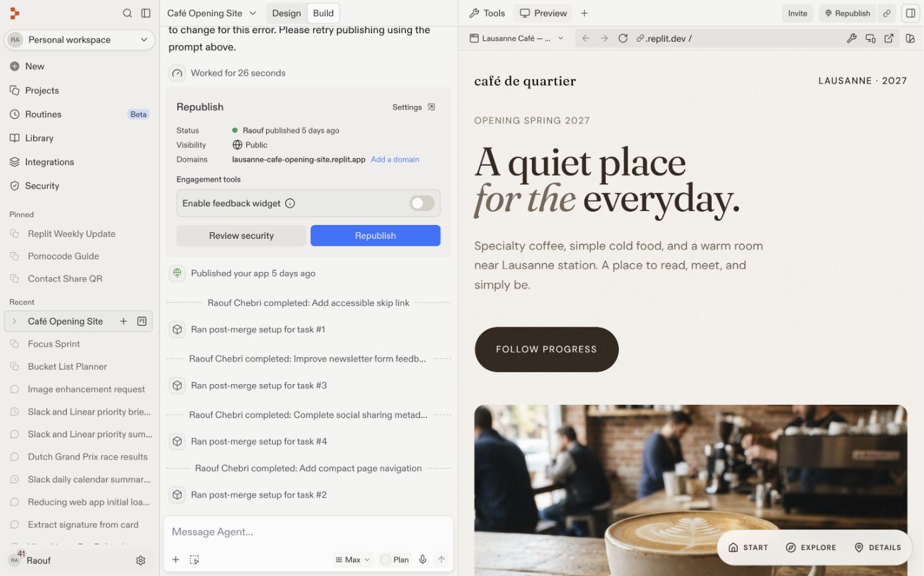Enable the feedback widget toggle
Viewport: 924px width, 576px height.
tap(422, 203)
